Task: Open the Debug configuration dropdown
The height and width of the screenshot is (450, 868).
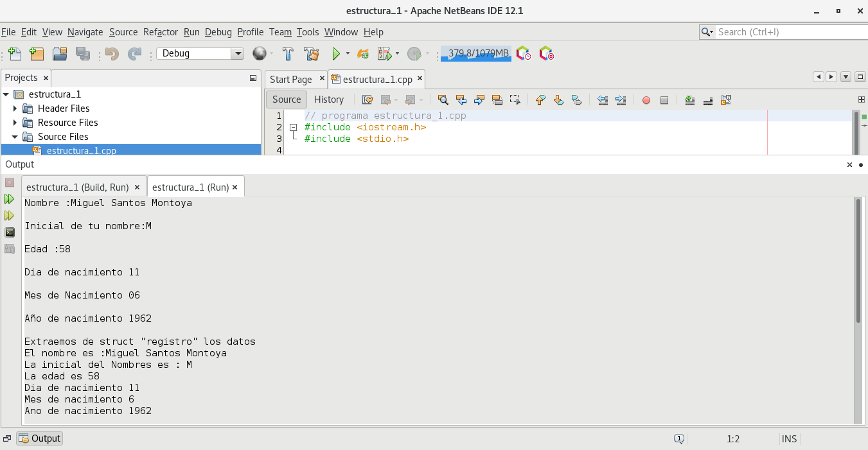Action: (x=238, y=54)
